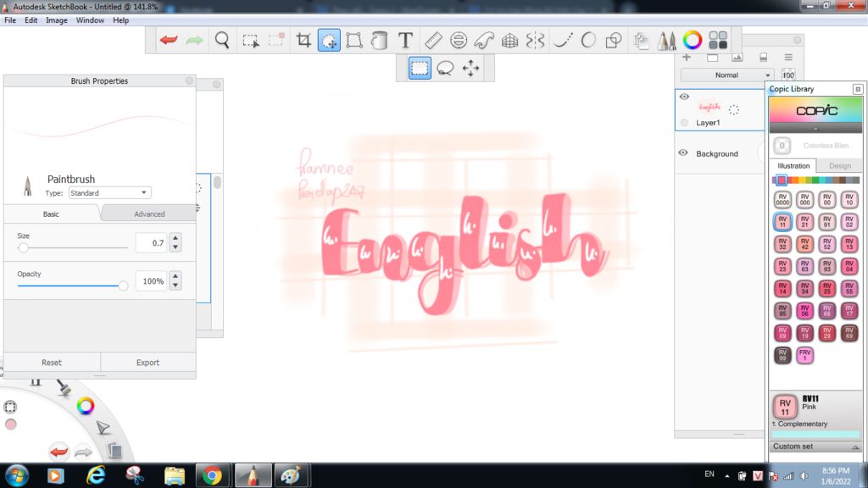Open the French Curve tool
This screenshot has width=868, height=488.
tap(484, 41)
